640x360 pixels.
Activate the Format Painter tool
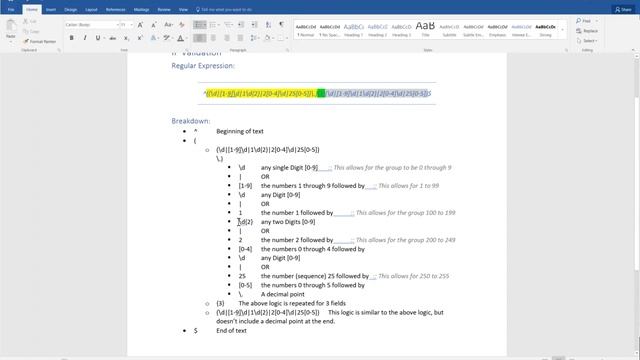pyautogui.click(x=40, y=42)
